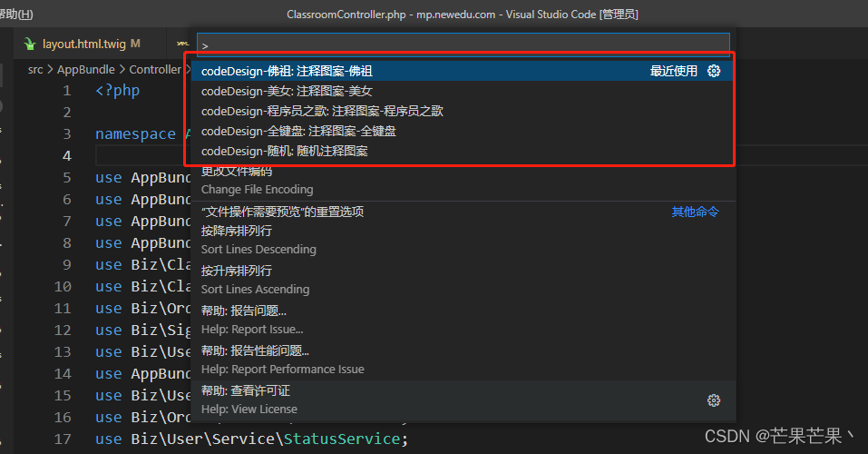868x454 pixels.
Task: Click StatusService on line 17
Action: click(342, 439)
